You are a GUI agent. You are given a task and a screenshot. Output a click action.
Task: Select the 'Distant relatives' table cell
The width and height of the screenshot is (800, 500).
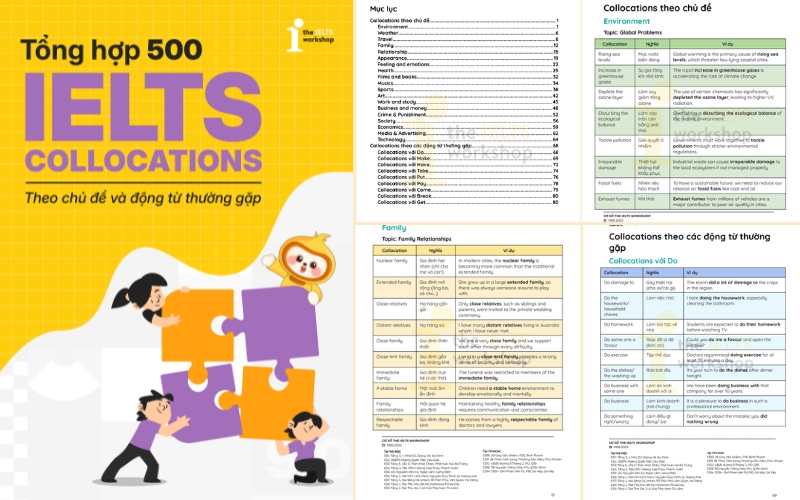395,328
